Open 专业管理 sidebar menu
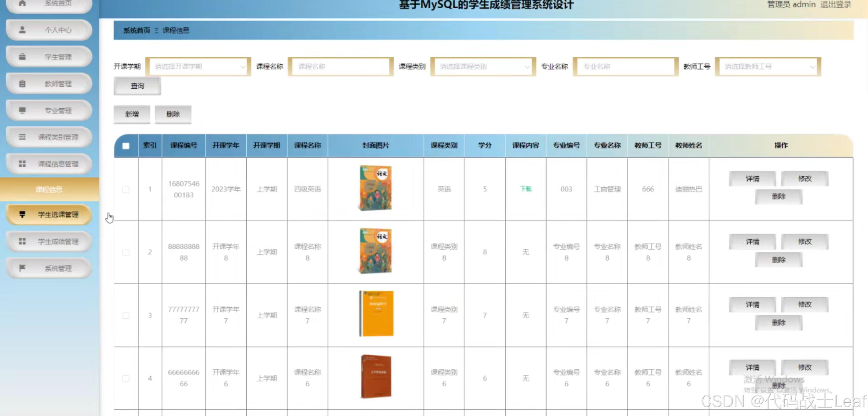 click(49, 111)
